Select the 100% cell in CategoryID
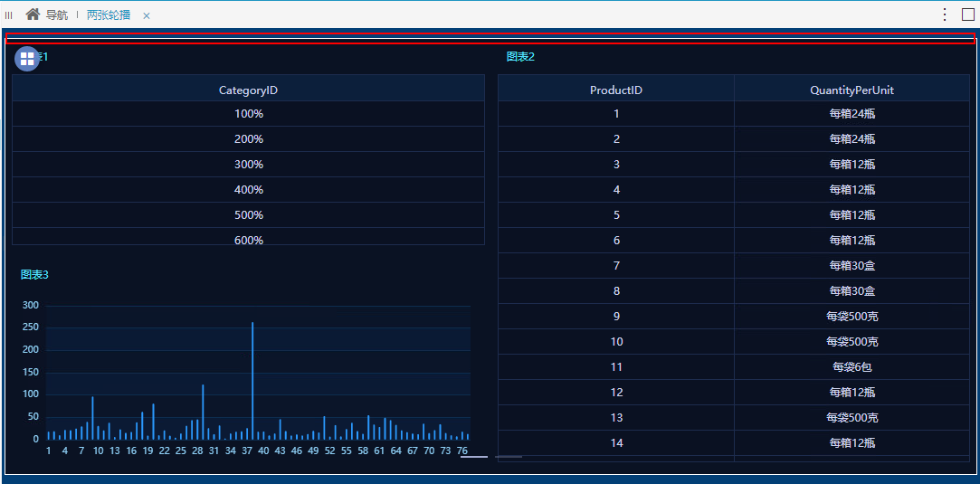The height and width of the screenshot is (484, 980). [x=248, y=114]
